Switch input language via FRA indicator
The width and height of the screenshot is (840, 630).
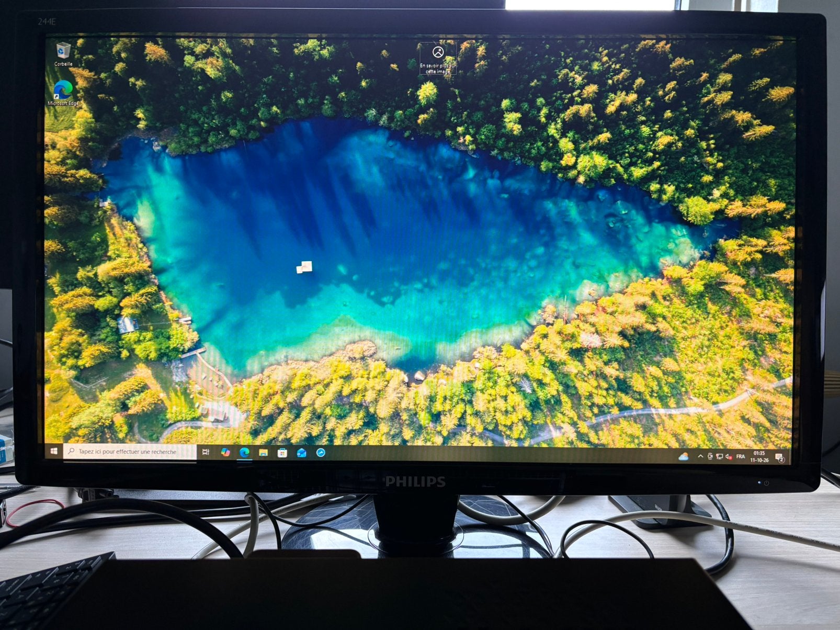click(741, 457)
